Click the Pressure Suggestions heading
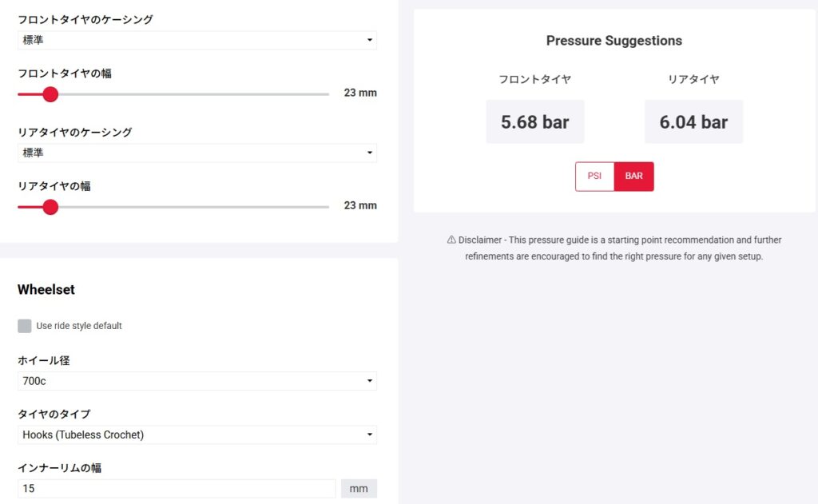818x504 pixels. tap(613, 41)
